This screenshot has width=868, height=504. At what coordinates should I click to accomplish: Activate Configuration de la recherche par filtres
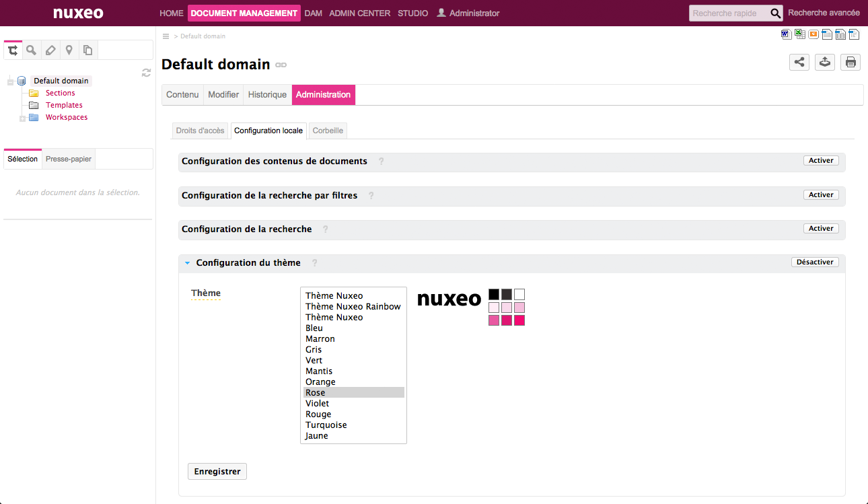(x=820, y=194)
